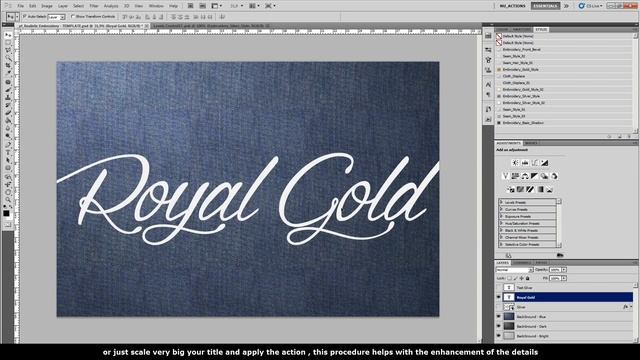Open the layer blend mode dropdown

coord(514,270)
